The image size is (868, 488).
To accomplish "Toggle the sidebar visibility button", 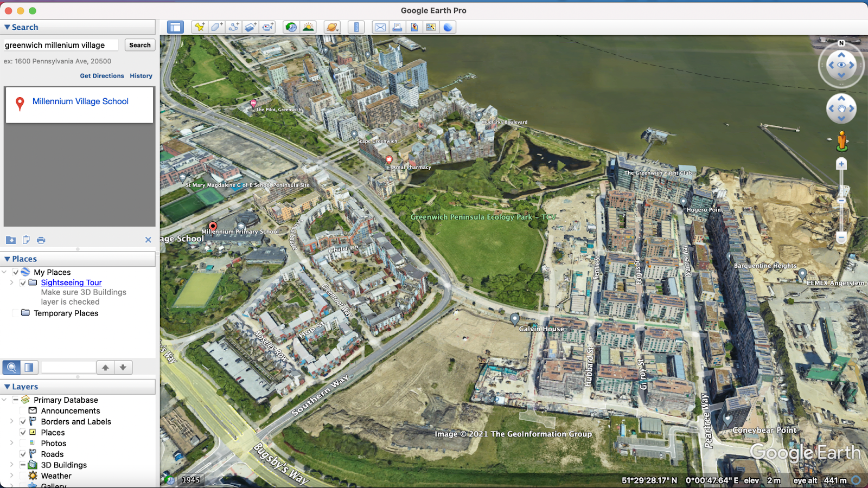I will coord(175,27).
